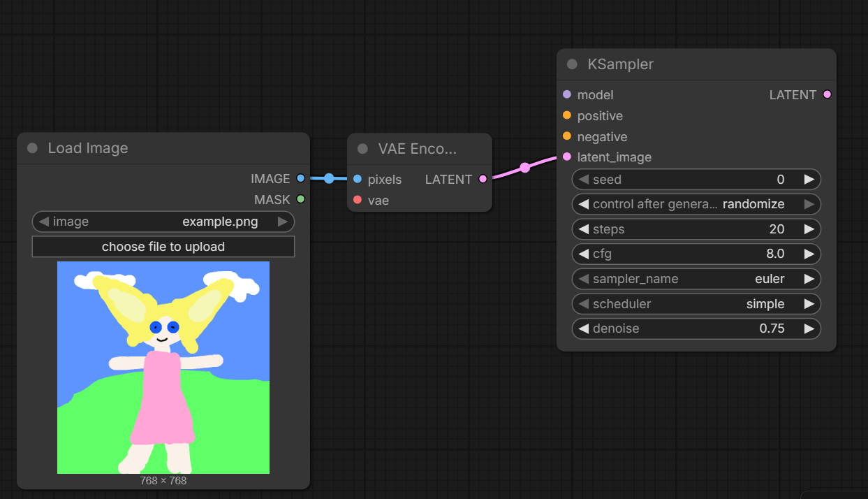Decrease cfg with the left arrow
Image resolution: width=868 pixels, height=499 pixels.
click(583, 254)
